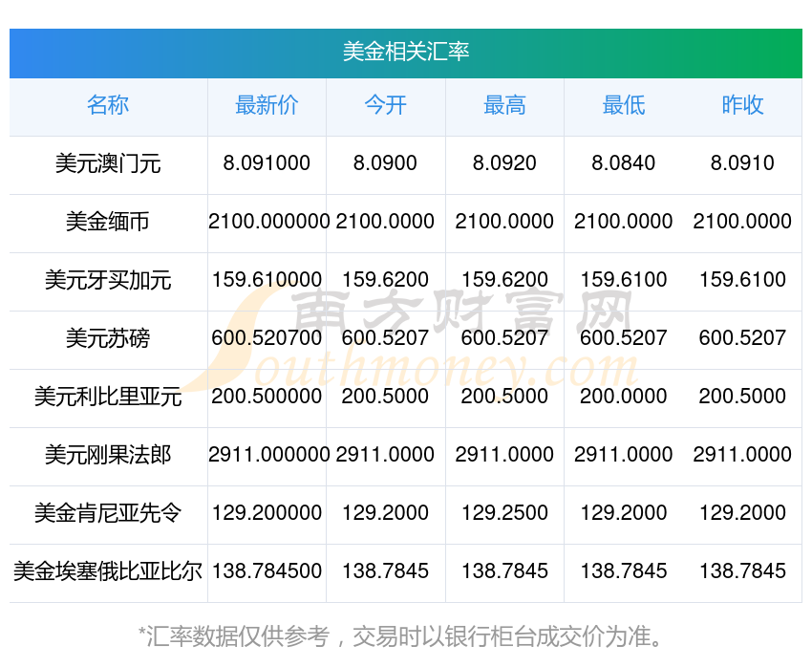812x667 pixels.
Task: Click 美金肯尼亚先令 今开 value 129.2000
Action: click(x=385, y=513)
